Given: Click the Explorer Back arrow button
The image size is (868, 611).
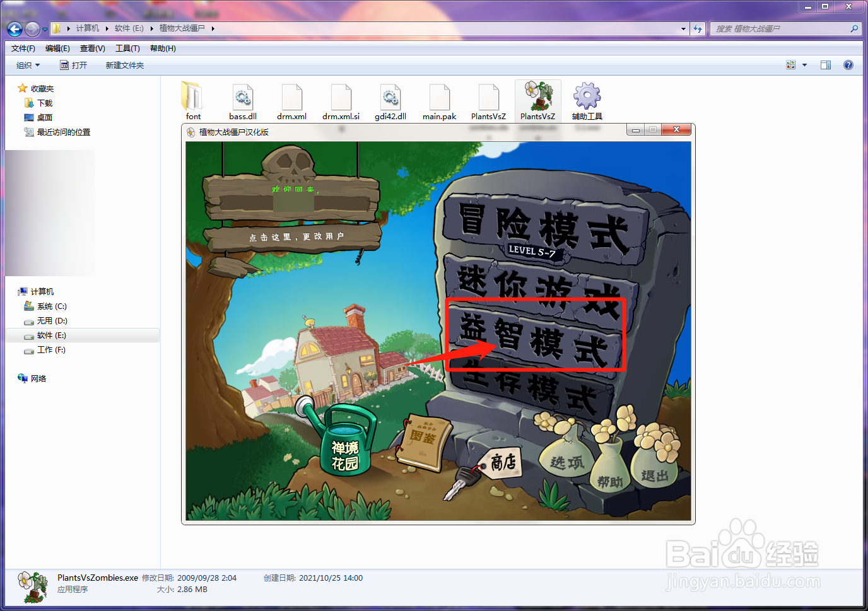Looking at the screenshot, I should [15, 28].
